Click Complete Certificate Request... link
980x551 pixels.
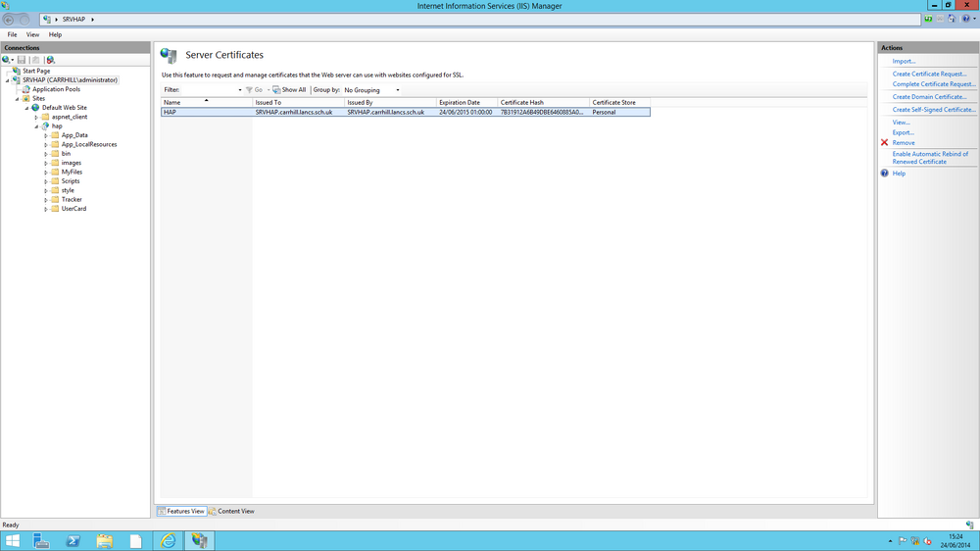point(934,83)
